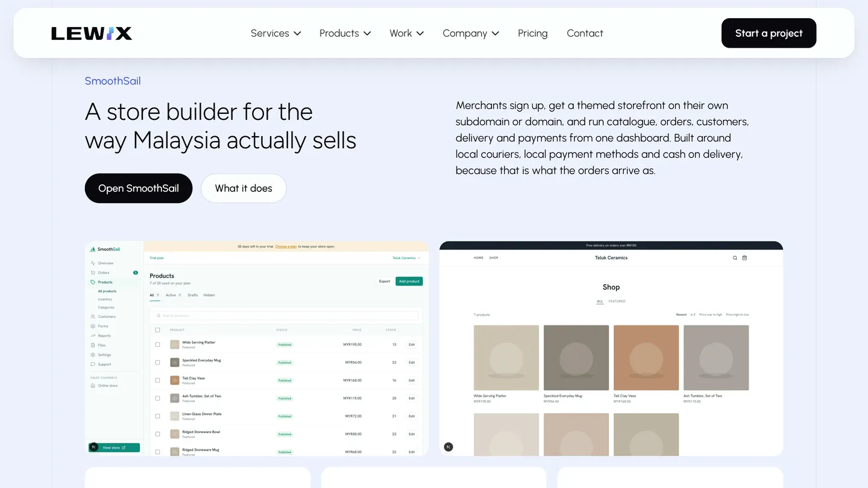This screenshot has height=488, width=868.
Task: Open Pricing in the top navigation
Action: (533, 33)
